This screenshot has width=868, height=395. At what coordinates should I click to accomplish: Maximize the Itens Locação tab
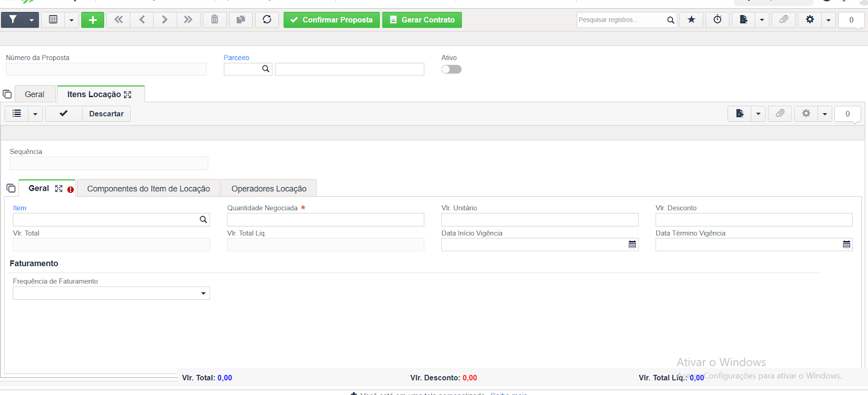click(127, 94)
